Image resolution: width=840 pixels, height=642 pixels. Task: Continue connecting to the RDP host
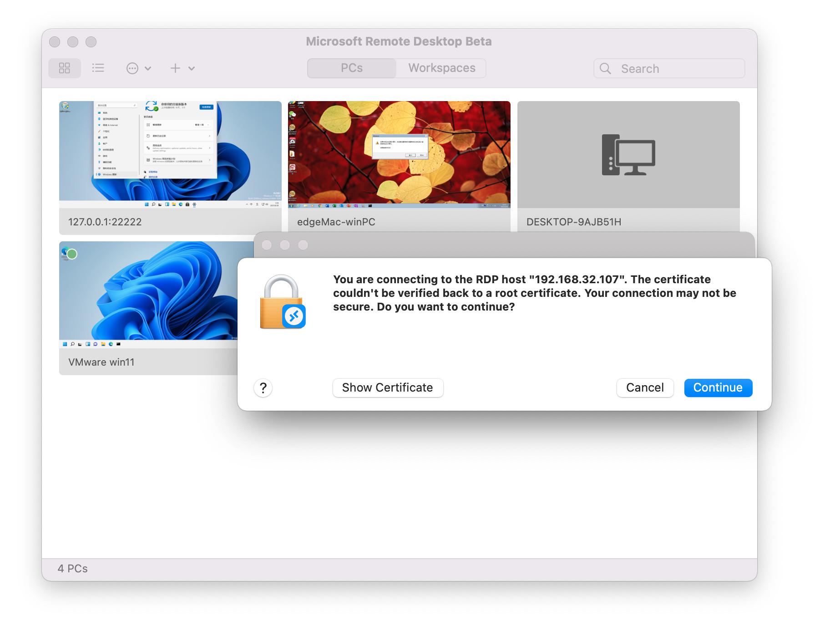718,388
